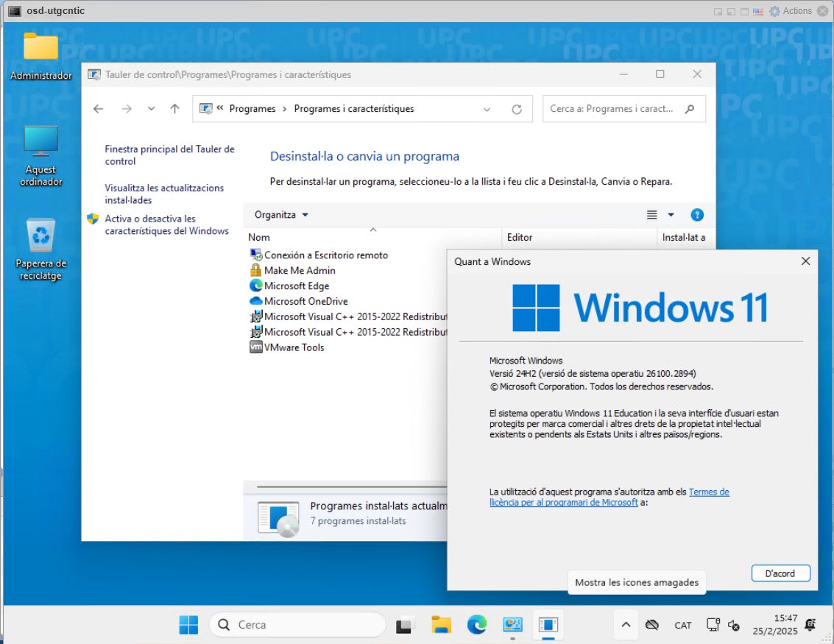Click the OneDrive cloud tray icon
Screen dimensions: 834x644
652,625
